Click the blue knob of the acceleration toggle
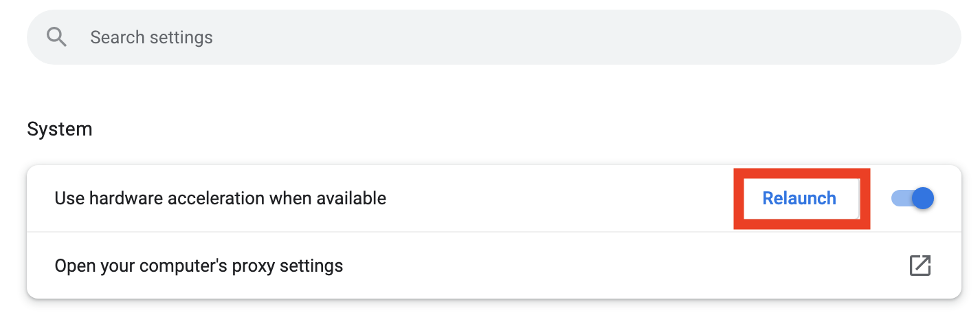 (923, 199)
